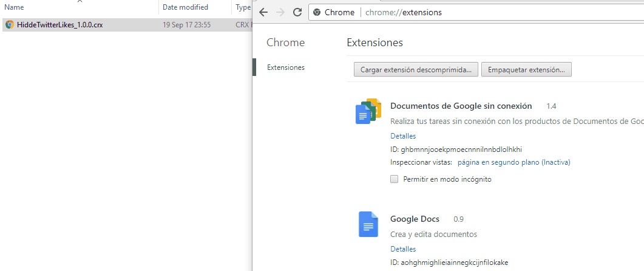
Task: Click Chrome's forward arrow button
Action: [x=280, y=12]
